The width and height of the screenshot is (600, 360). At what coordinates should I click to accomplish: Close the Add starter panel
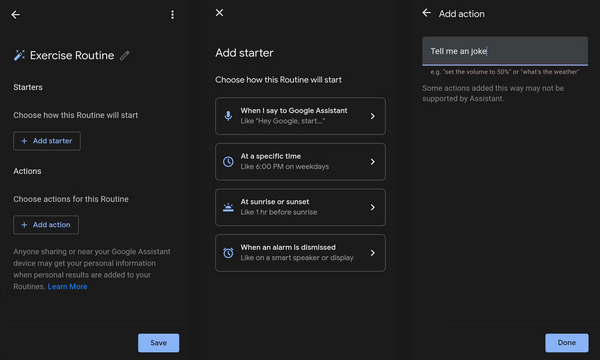219,13
